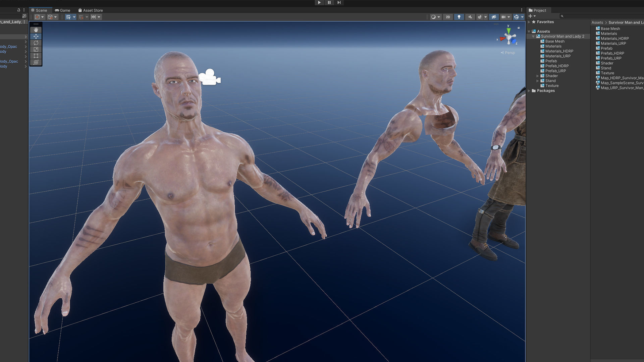Toggle the gizmo rotation lock
The image size is (644, 362).
(x=519, y=27)
